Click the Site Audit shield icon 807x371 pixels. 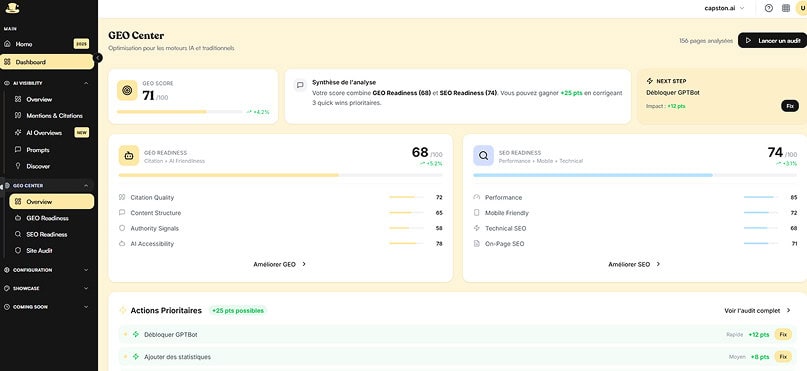point(18,251)
